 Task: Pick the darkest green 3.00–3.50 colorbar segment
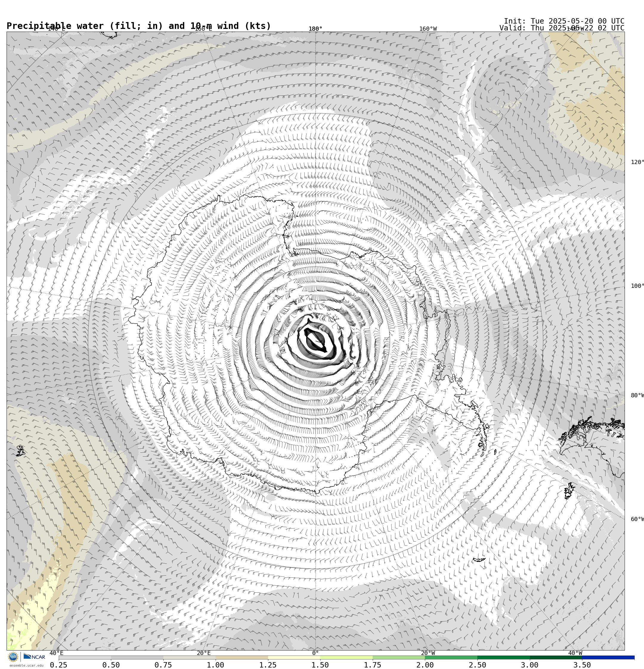click(556, 657)
